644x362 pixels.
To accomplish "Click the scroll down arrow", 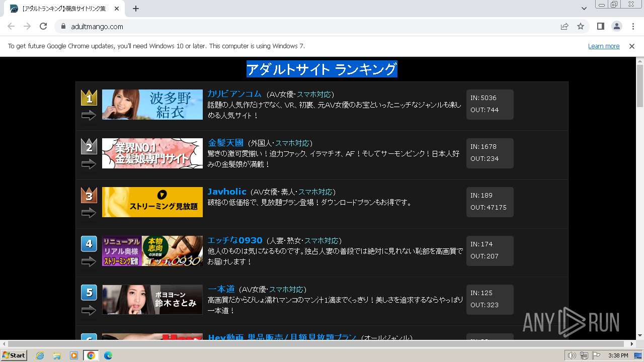I will click(x=639, y=335).
